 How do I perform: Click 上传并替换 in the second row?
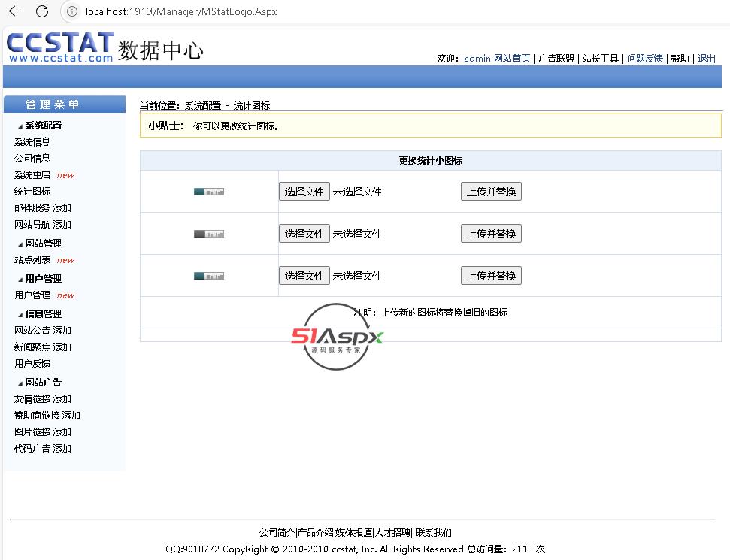point(491,234)
